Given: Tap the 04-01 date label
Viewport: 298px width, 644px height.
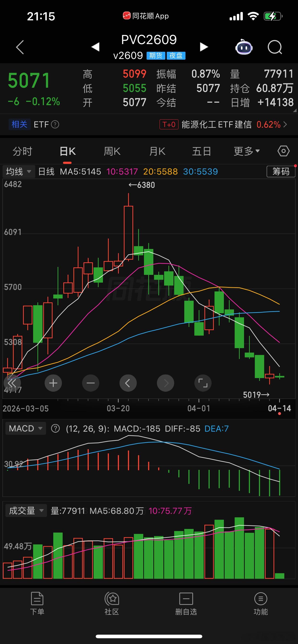Looking at the screenshot, I should coord(199,408).
